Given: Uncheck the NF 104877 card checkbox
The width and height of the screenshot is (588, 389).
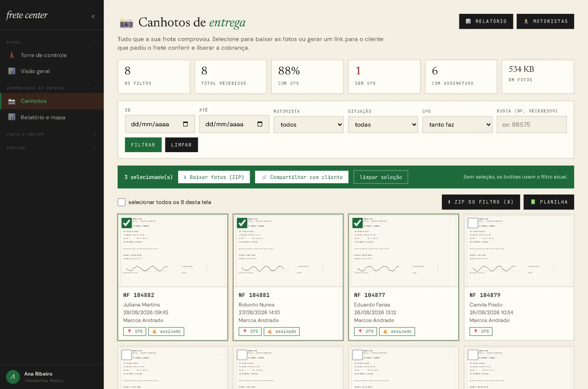Looking at the screenshot, I should (358, 223).
